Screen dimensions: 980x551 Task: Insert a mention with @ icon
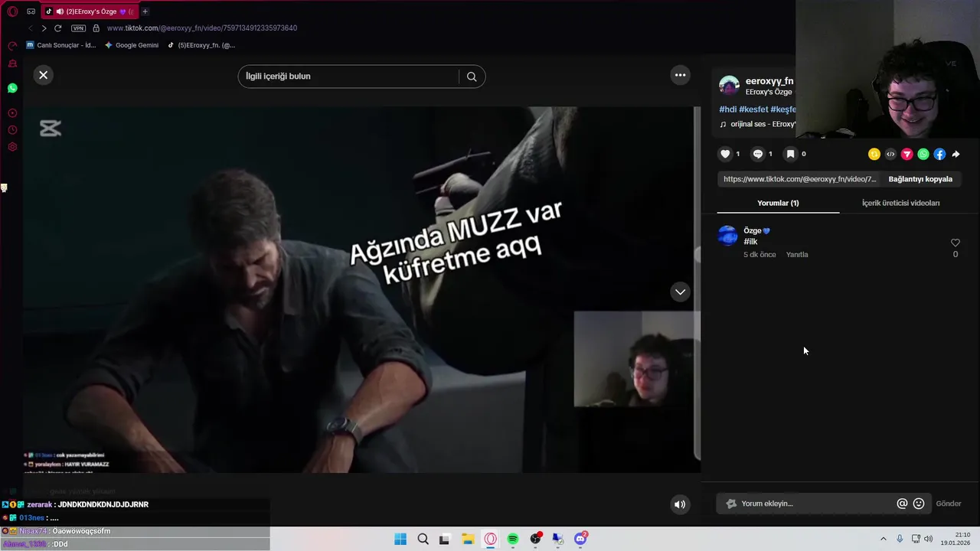(902, 504)
